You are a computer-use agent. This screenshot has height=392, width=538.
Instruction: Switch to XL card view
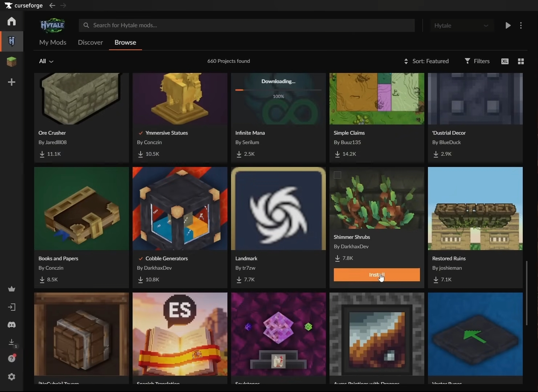pyautogui.click(x=505, y=61)
